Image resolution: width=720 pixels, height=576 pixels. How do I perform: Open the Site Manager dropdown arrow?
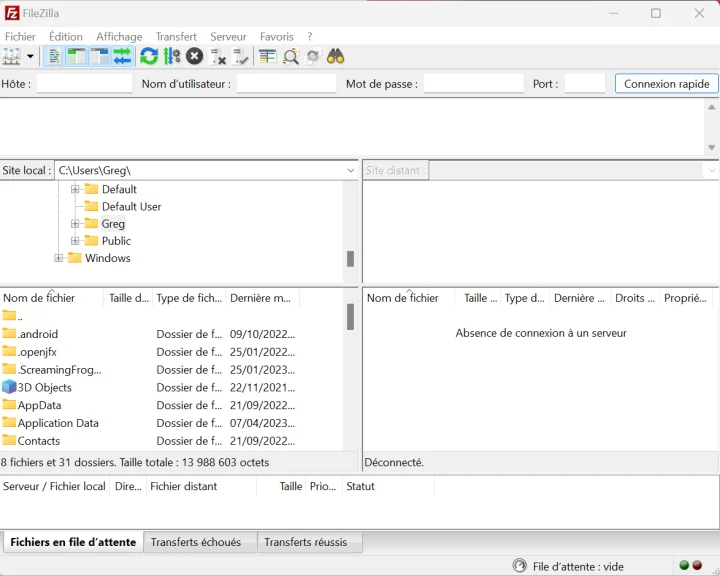(x=30, y=57)
